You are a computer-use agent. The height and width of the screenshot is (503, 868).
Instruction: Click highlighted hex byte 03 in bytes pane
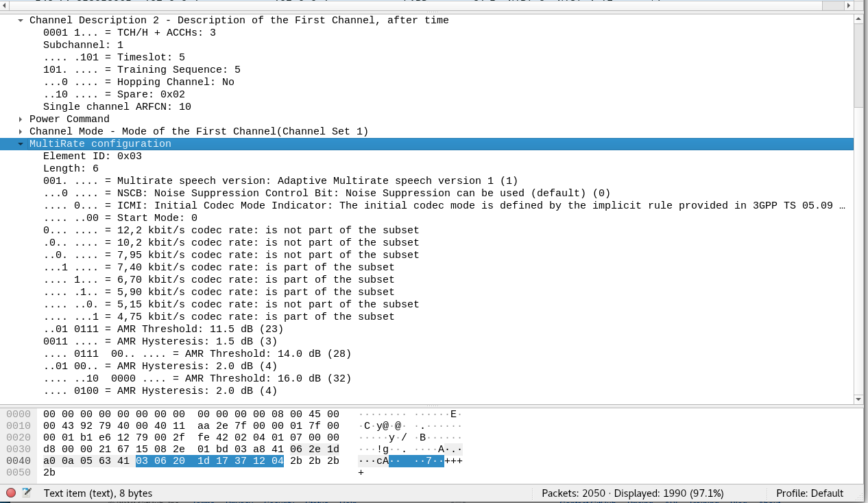(142, 460)
